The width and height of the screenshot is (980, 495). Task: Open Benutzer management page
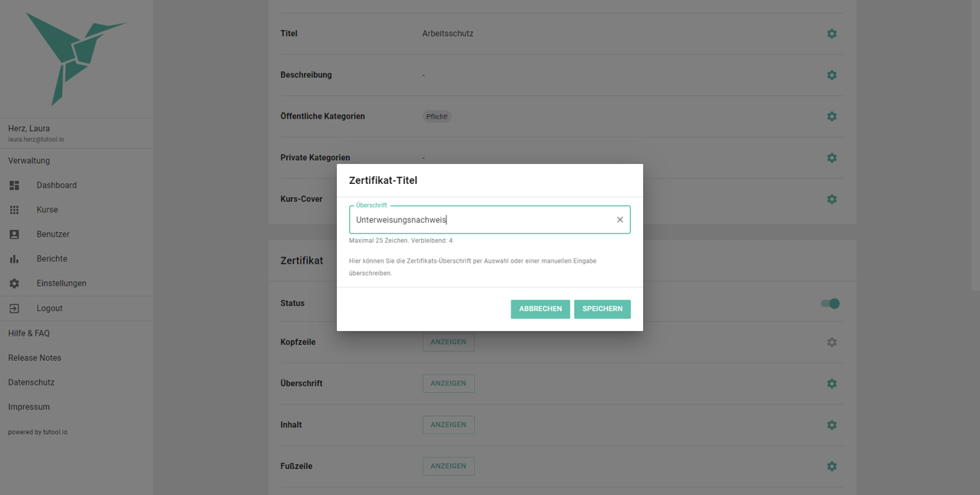click(x=53, y=234)
